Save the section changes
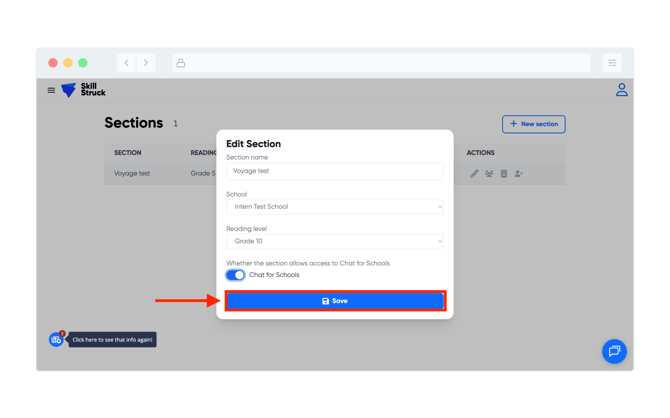Viewport: 670px width, 418px height. pyautogui.click(x=335, y=301)
